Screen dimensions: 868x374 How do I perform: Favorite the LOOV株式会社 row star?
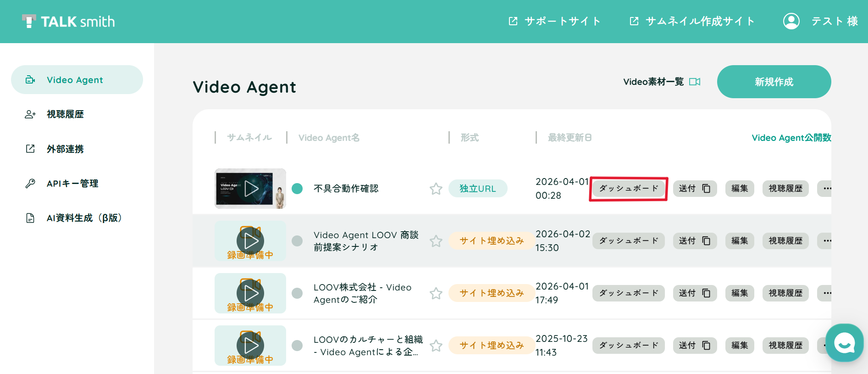[436, 293]
